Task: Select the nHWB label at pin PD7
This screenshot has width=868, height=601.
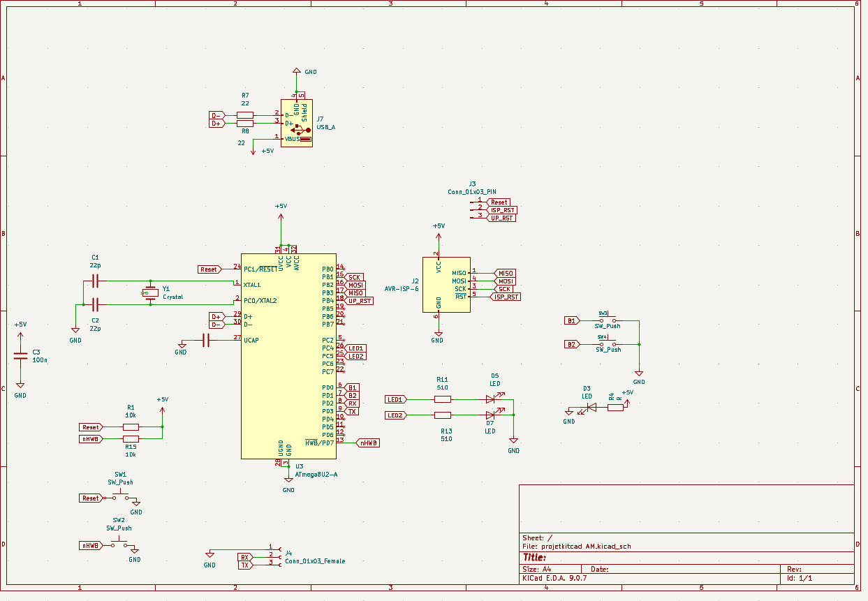Action: pos(368,443)
